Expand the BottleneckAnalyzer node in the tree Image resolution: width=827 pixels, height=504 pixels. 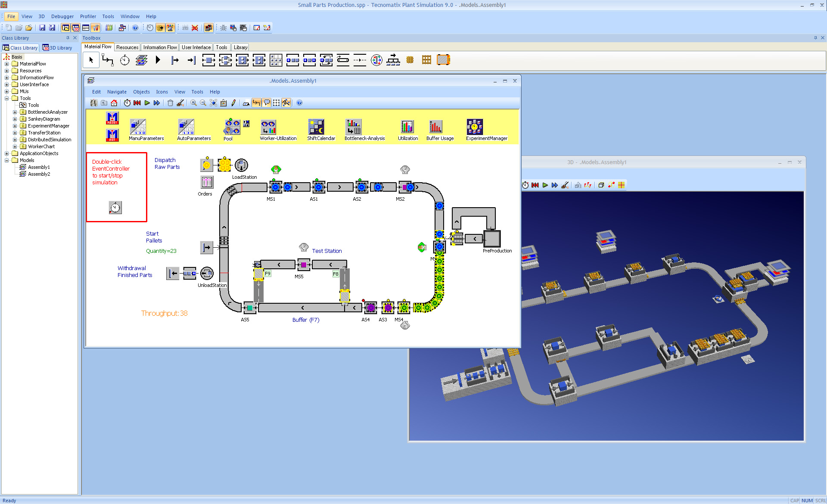[x=15, y=112]
